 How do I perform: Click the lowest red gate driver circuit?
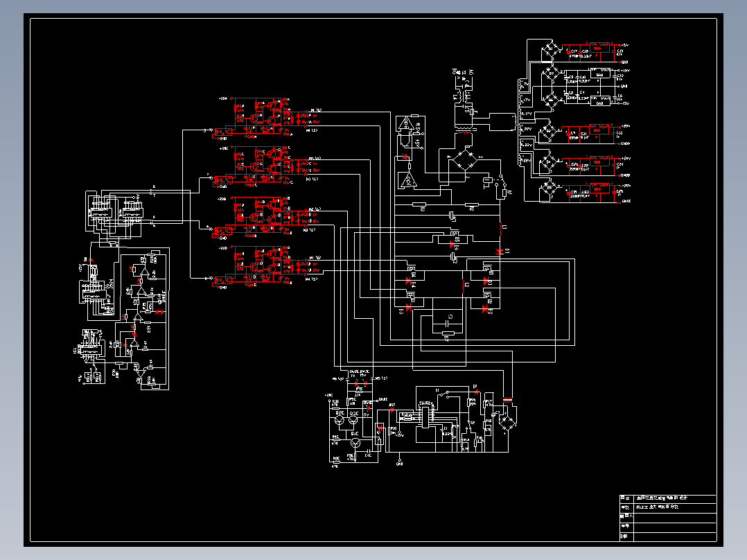pos(267,266)
